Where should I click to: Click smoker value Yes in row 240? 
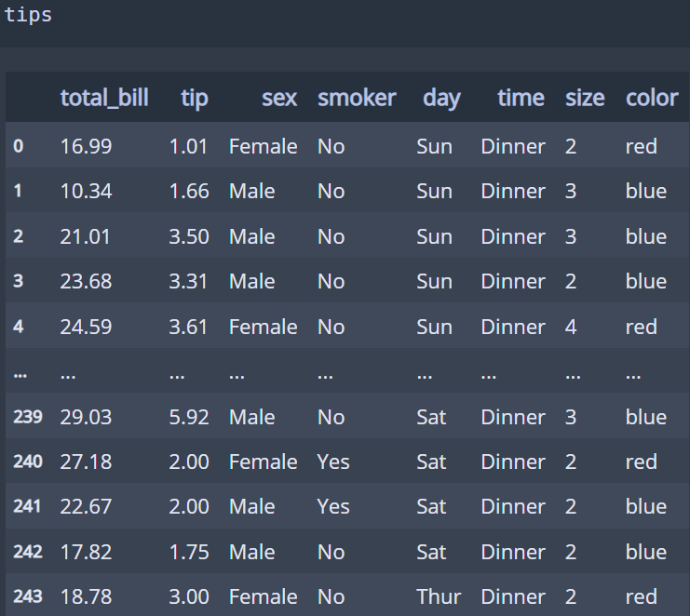pyautogui.click(x=333, y=462)
